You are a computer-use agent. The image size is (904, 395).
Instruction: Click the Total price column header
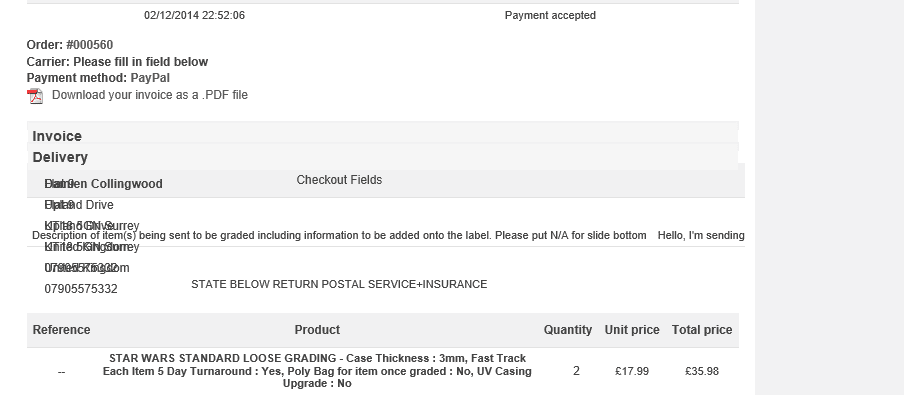coord(702,330)
